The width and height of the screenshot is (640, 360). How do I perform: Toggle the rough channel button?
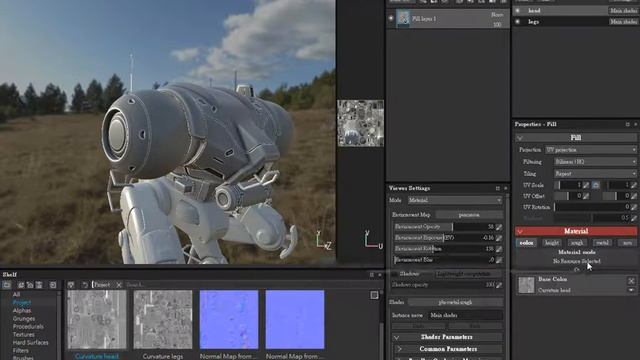[577, 243]
